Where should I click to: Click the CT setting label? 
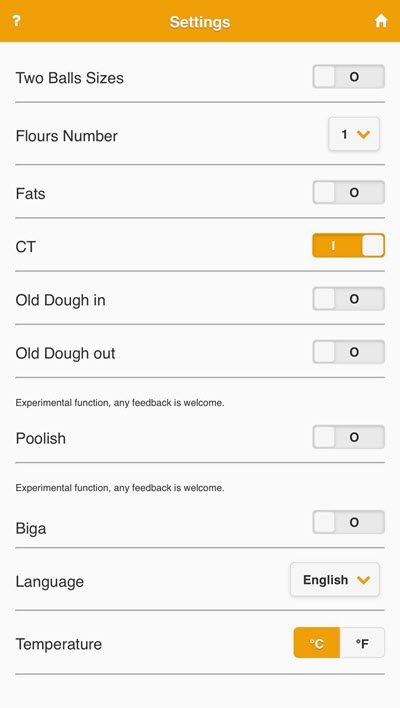point(25,247)
